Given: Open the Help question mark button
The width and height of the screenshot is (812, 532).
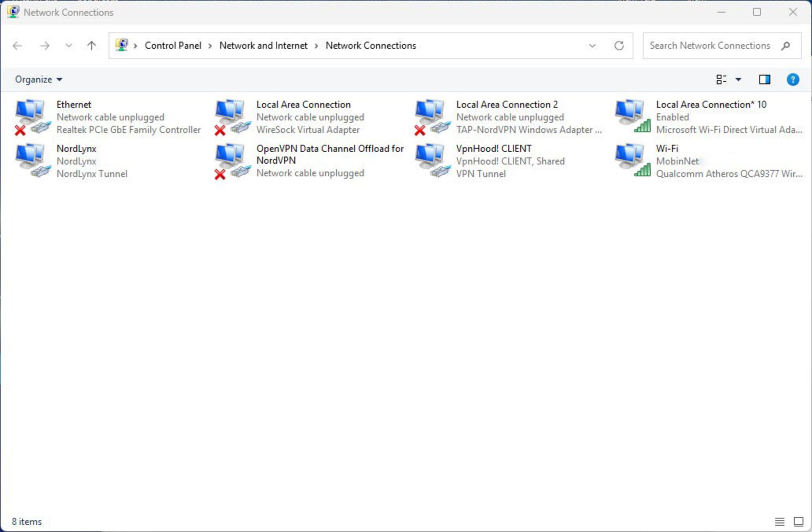Looking at the screenshot, I should coord(793,80).
